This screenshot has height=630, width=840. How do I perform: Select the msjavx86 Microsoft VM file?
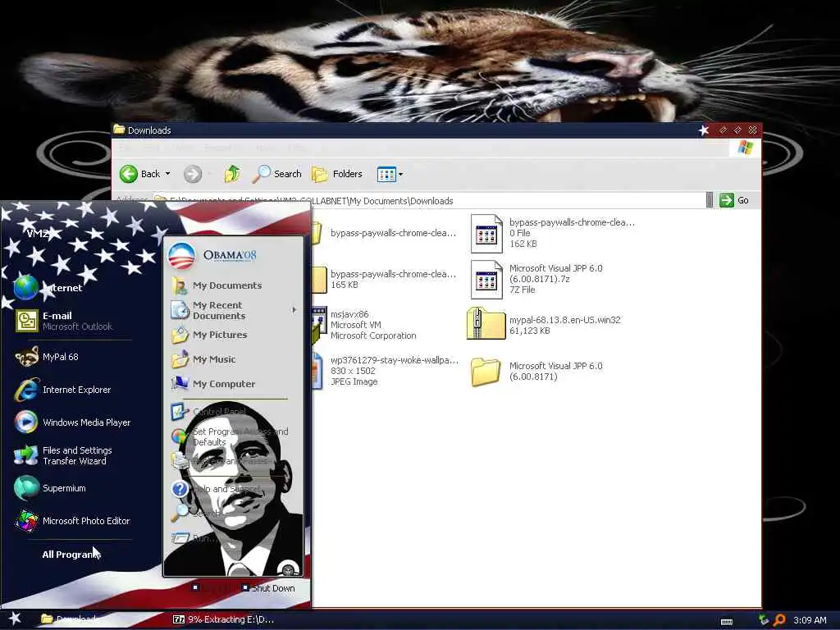pos(365,325)
